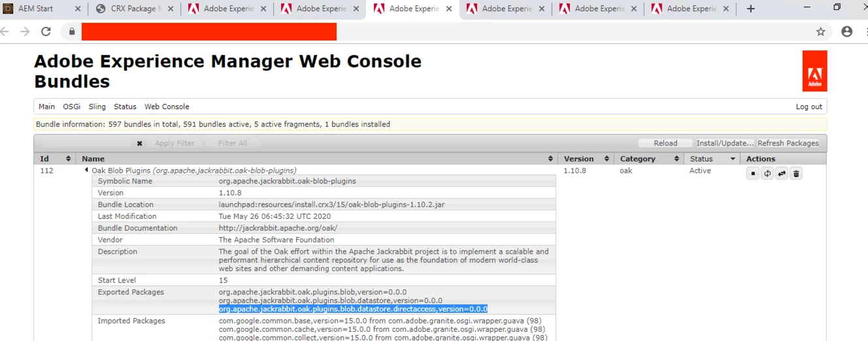This screenshot has width=868, height=341.
Task: Close the AEM Start tab
Action: 78,9
